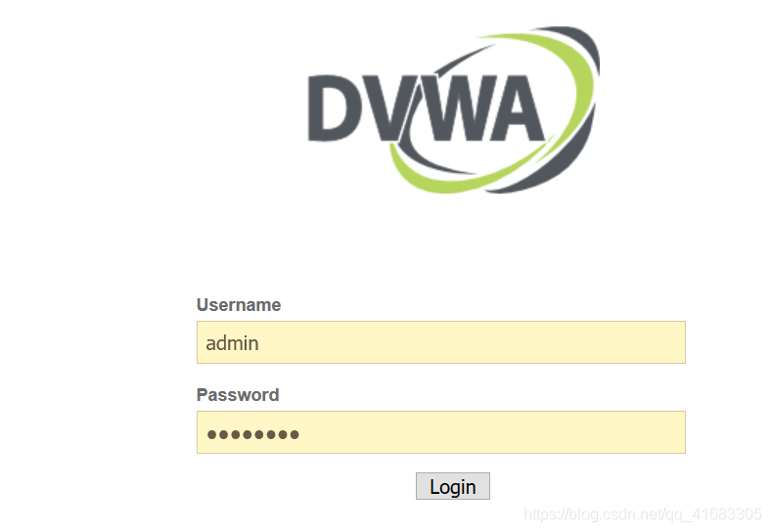Place cursor on the masked password dots
Screen dimensions: 771x532
click(x=253, y=434)
